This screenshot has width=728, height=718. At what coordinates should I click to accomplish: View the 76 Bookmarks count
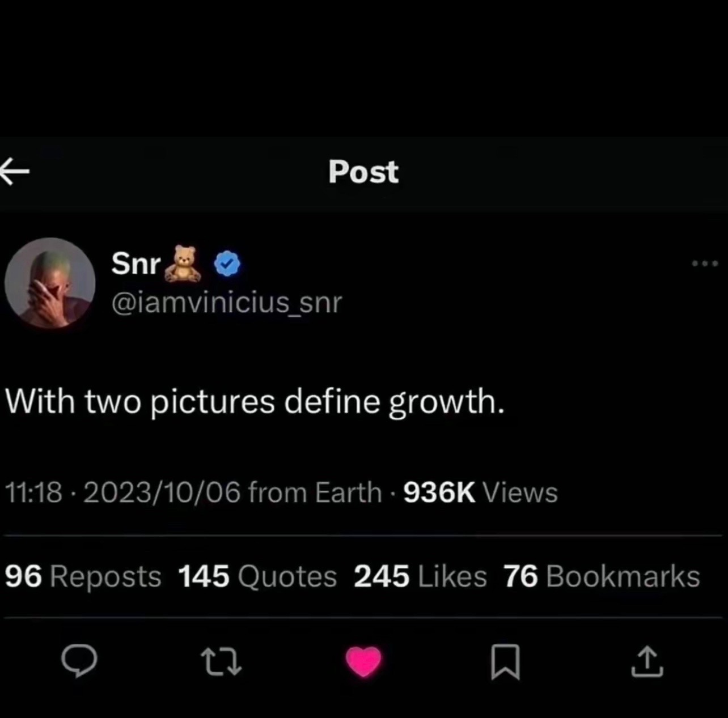(x=602, y=576)
